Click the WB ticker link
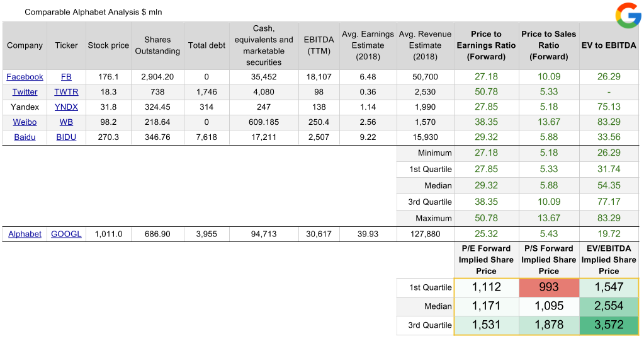 (x=66, y=122)
